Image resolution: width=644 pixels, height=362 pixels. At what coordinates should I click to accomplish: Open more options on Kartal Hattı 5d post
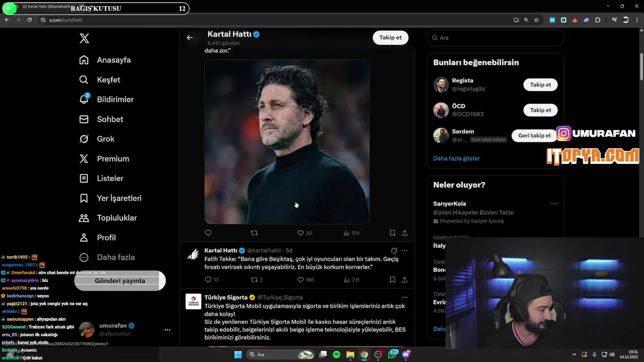[x=405, y=250]
